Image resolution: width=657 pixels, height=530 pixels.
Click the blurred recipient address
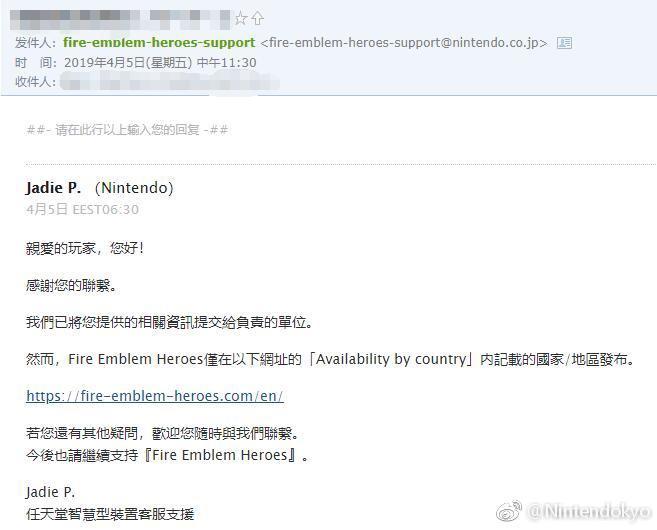(170, 81)
